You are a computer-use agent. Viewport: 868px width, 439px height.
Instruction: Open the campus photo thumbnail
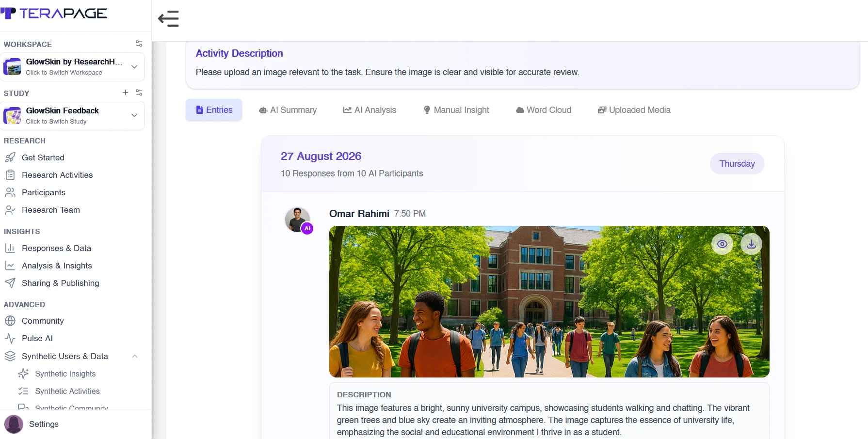549,301
